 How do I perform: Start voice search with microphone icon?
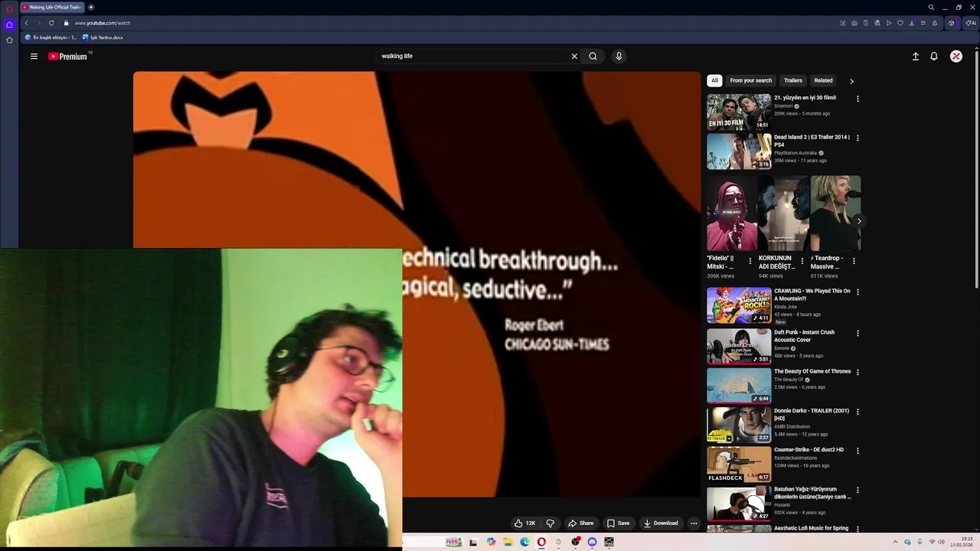click(619, 56)
